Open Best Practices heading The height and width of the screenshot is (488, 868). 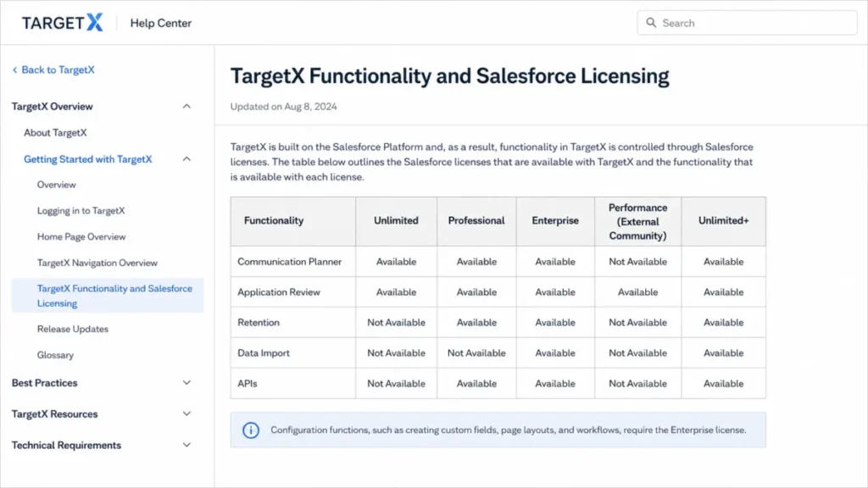(44, 383)
